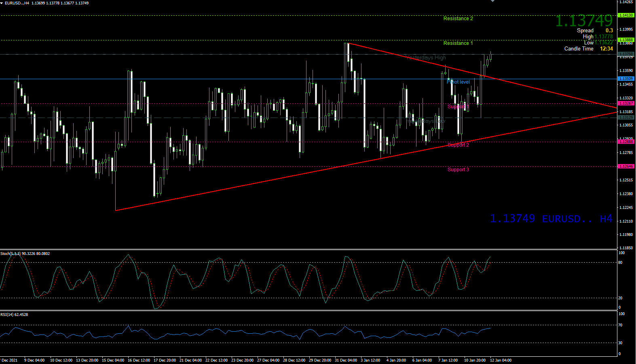Click the pink 1.12888 price tag
The height and width of the screenshot is (364, 636).
coord(626,142)
